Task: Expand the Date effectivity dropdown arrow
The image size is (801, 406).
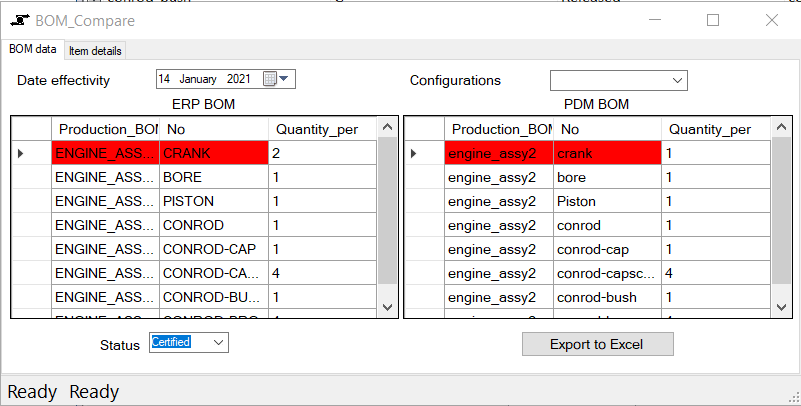Action: pyautogui.click(x=285, y=79)
